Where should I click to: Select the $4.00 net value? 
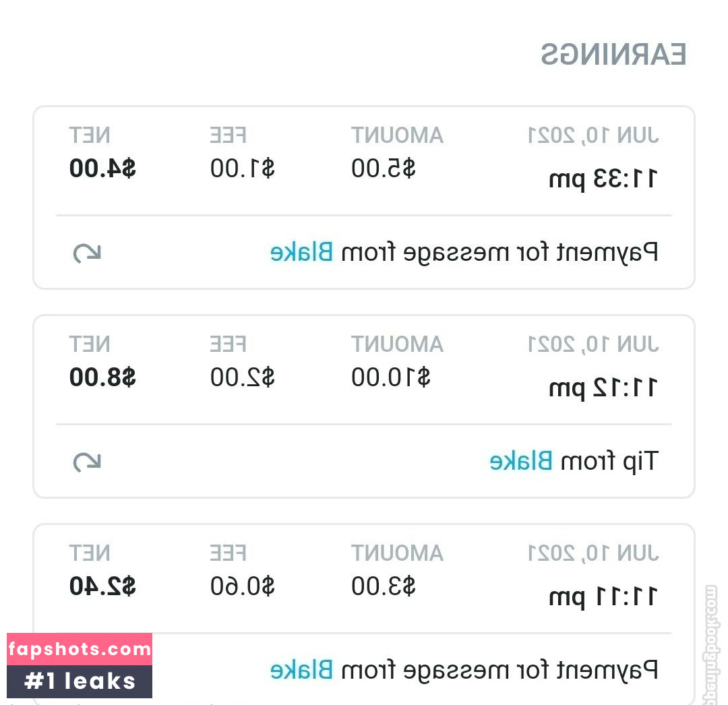pos(102,168)
